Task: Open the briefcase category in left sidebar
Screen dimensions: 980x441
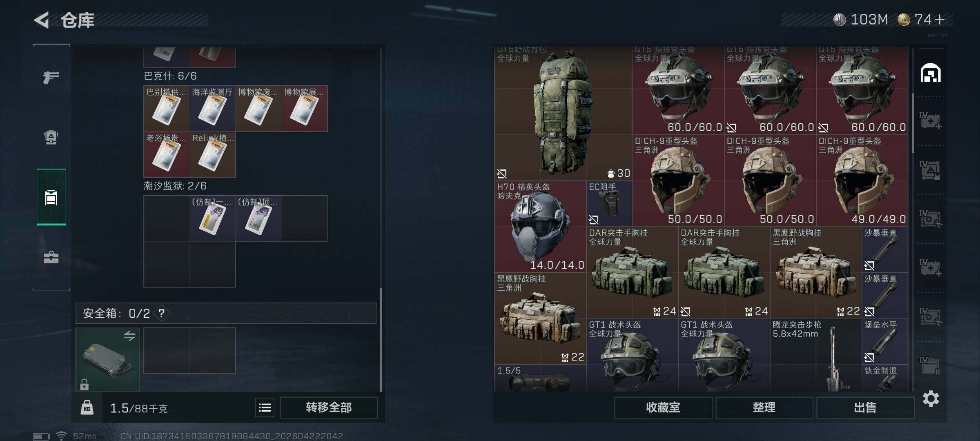Action: point(51,257)
